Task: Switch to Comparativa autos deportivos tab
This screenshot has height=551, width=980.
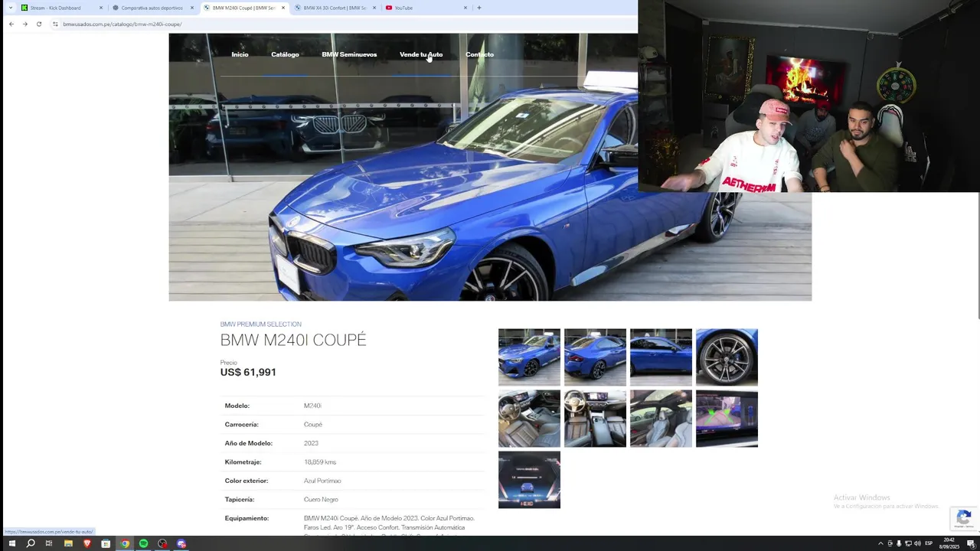Action: click(152, 8)
